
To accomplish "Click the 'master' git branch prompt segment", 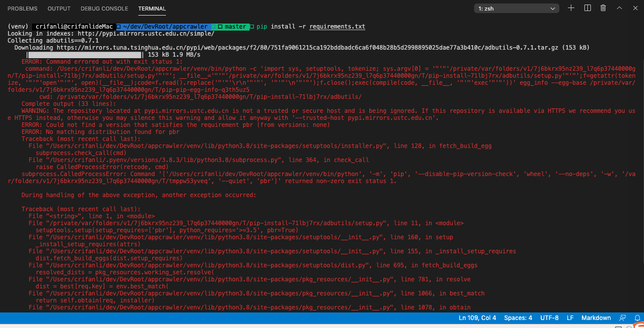I will point(235,27).
